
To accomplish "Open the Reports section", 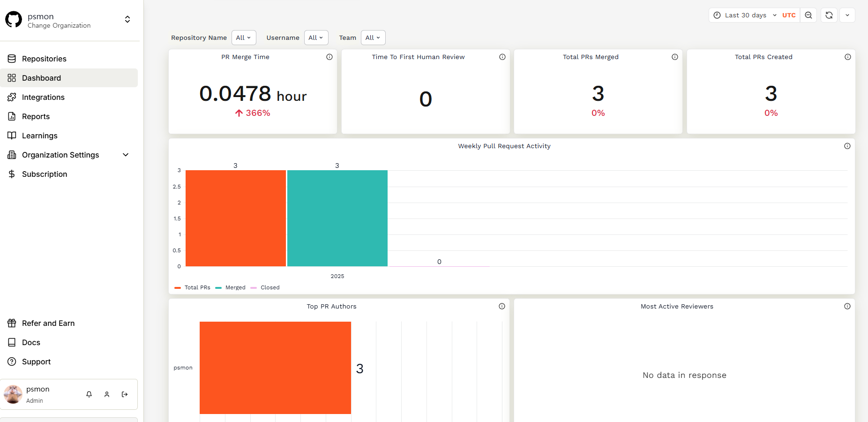I will pyautogui.click(x=36, y=116).
